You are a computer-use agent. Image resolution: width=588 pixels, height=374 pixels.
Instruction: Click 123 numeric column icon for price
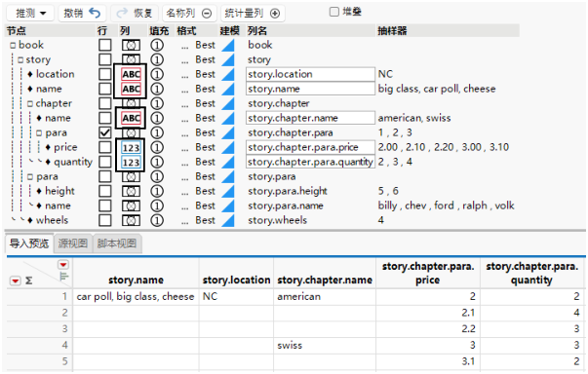pyautogui.click(x=131, y=147)
